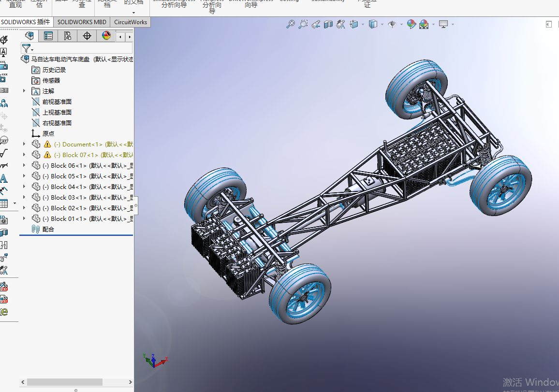Click the Display Style cube icon

[x=373, y=24]
